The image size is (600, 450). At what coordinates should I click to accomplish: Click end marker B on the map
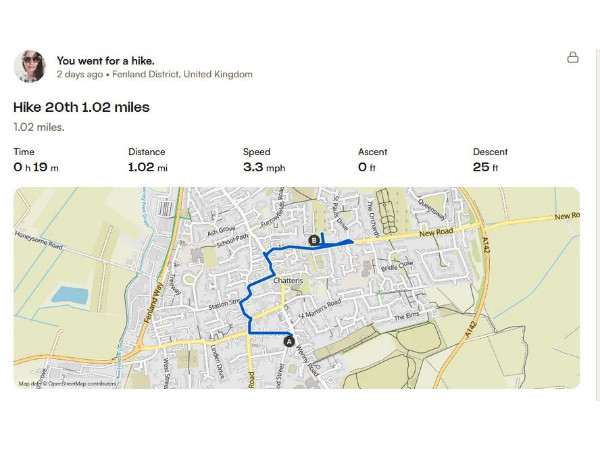(315, 240)
